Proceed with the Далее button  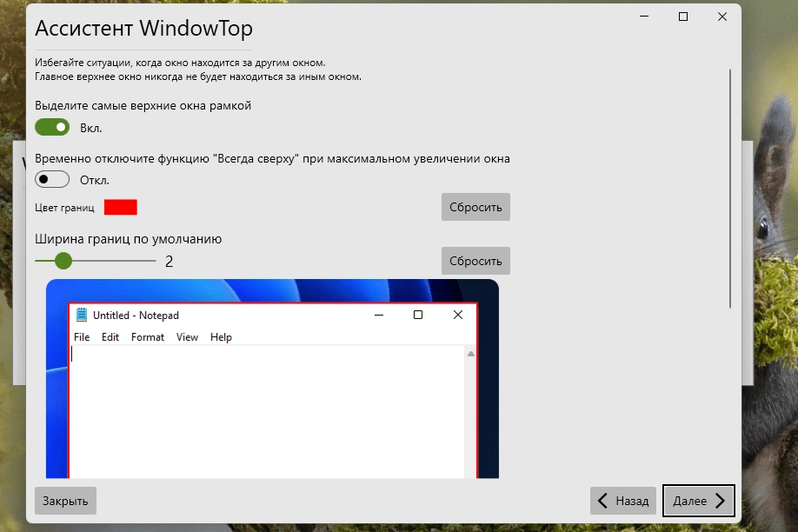click(698, 501)
